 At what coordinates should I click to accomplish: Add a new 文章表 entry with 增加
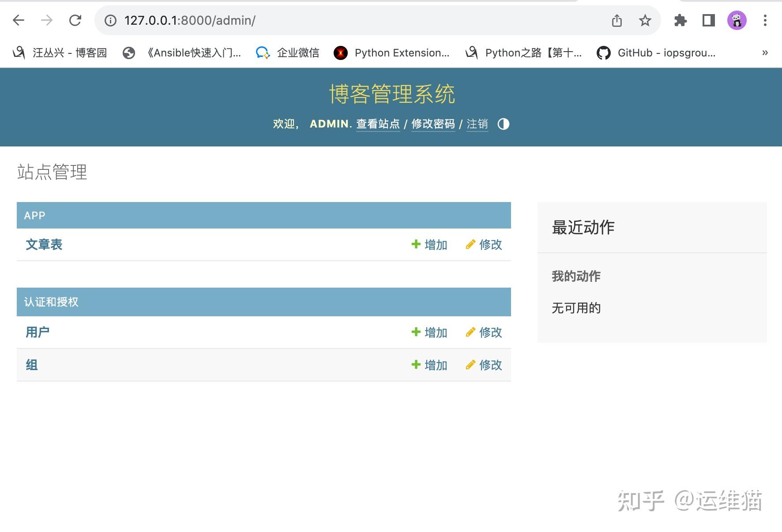pyautogui.click(x=429, y=244)
